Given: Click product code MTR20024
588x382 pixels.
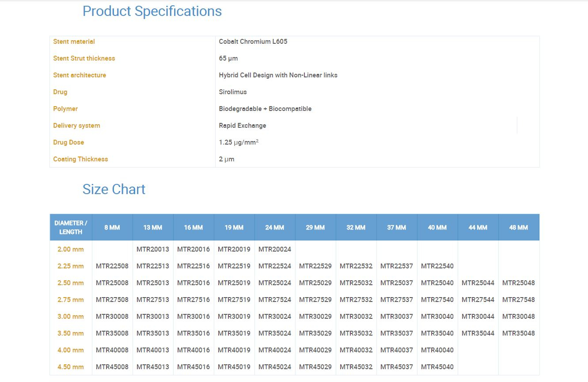Looking at the screenshot, I should click(x=275, y=249).
